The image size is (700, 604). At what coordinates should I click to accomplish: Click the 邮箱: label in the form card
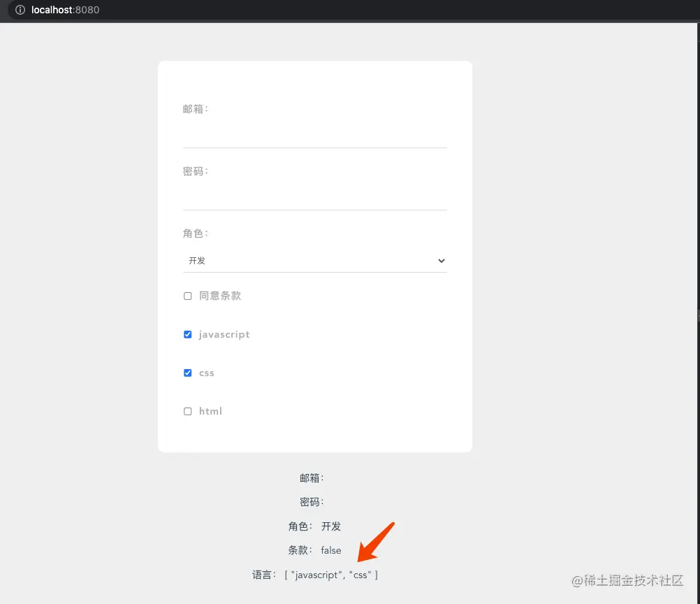tap(196, 109)
